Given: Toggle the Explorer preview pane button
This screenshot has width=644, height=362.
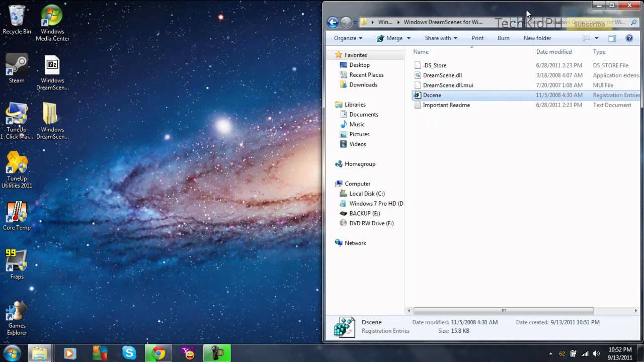Looking at the screenshot, I should pyautogui.click(x=612, y=38).
